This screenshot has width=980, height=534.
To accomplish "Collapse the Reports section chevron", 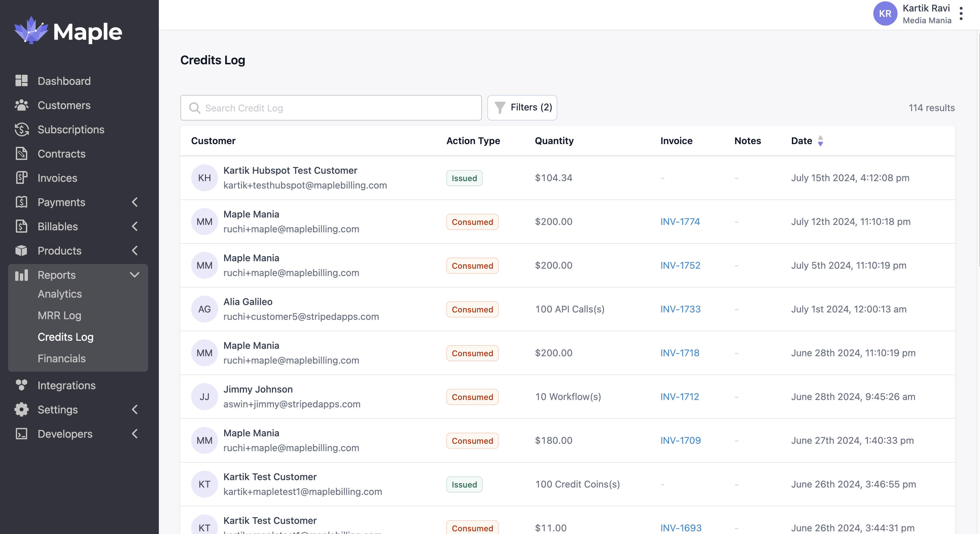I will tap(135, 275).
